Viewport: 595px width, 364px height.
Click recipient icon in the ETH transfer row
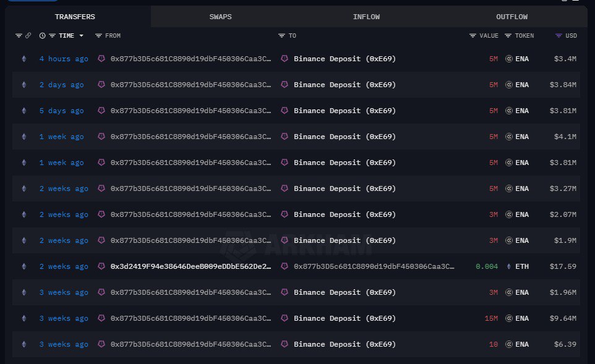pos(285,266)
